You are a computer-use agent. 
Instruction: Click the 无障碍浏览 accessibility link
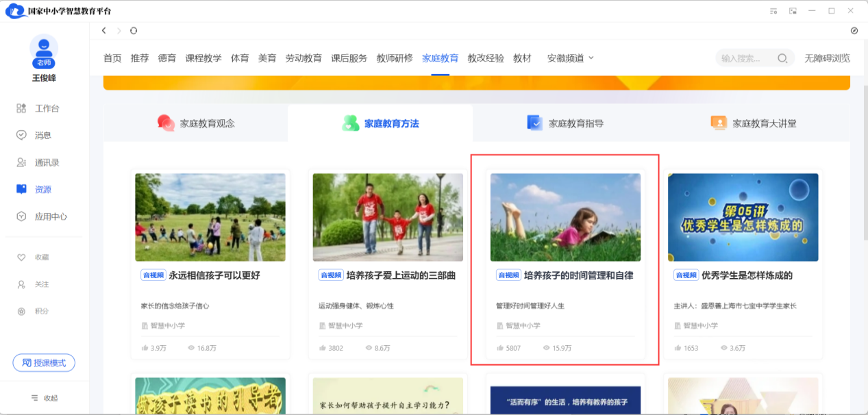tap(827, 58)
